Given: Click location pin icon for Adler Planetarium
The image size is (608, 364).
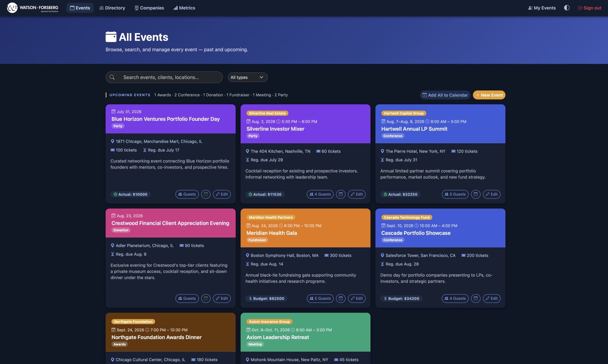Looking at the screenshot, I should pyautogui.click(x=112, y=246).
